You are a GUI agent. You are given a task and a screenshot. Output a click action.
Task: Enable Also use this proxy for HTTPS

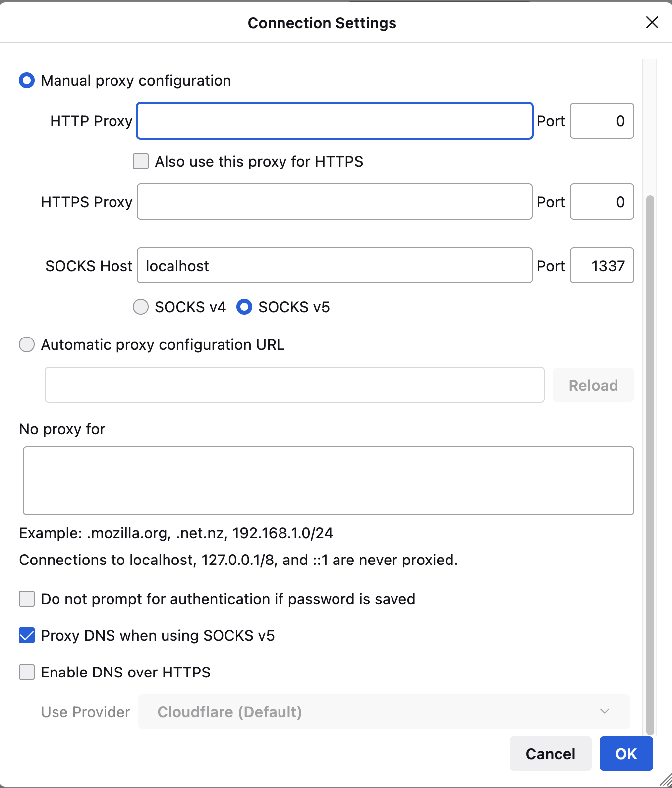[141, 161]
